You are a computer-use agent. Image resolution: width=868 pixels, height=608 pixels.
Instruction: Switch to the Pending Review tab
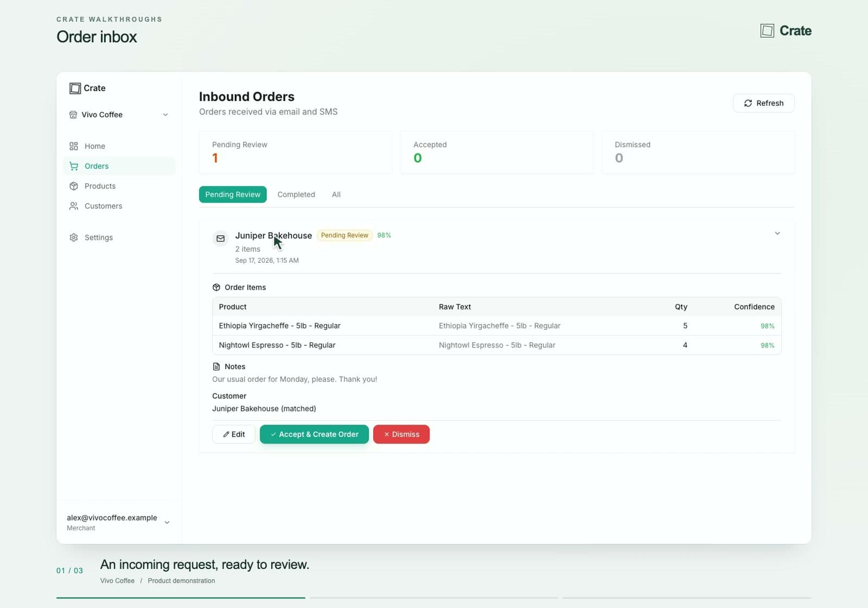pos(233,194)
